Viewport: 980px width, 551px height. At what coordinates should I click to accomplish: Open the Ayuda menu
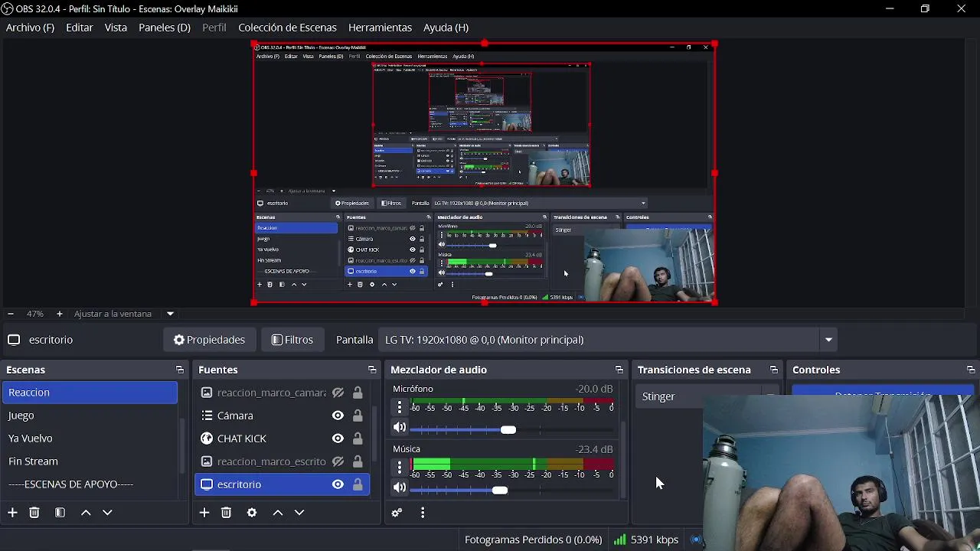pos(446,28)
